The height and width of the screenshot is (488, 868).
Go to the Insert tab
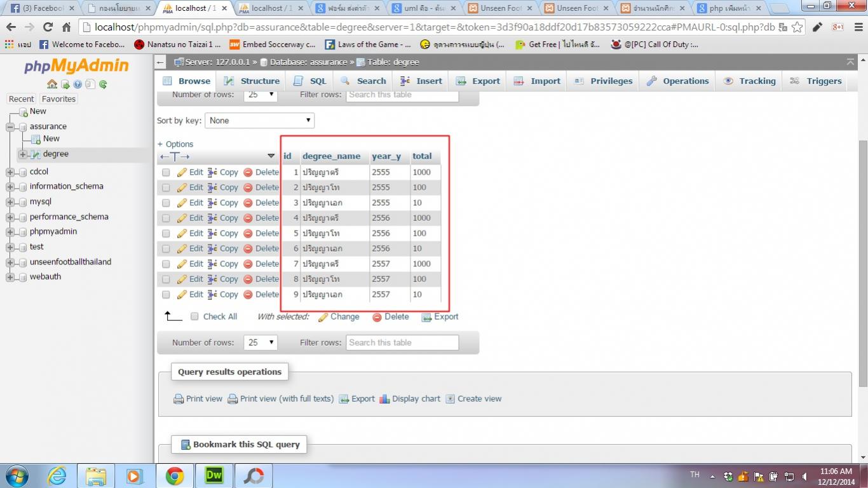point(421,81)
